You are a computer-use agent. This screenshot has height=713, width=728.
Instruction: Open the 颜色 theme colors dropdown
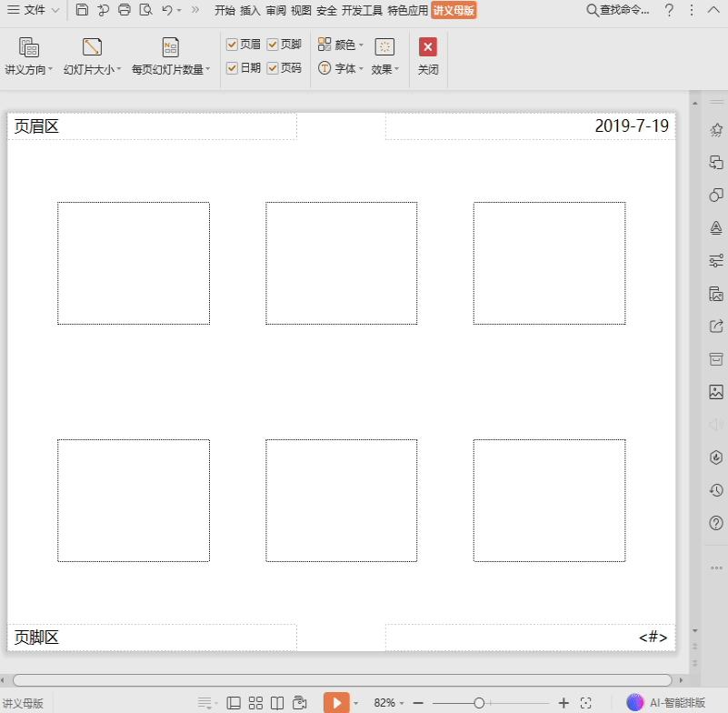coord(341,45)
